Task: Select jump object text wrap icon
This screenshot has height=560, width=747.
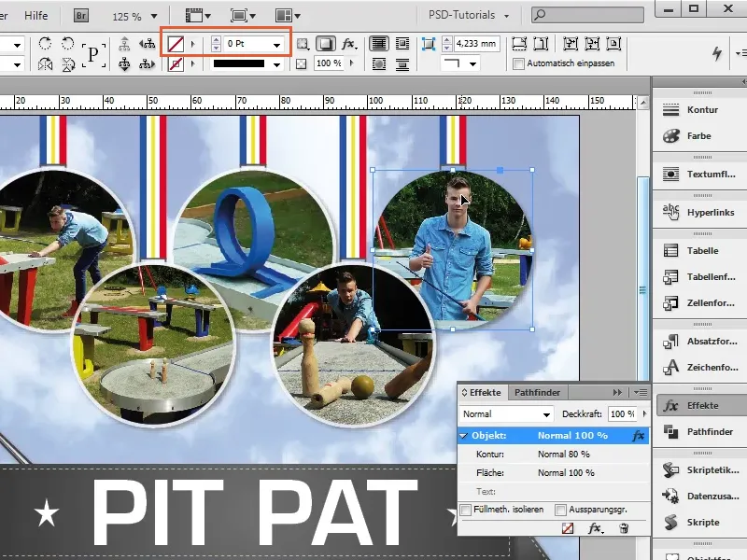Action: point(402,63)
